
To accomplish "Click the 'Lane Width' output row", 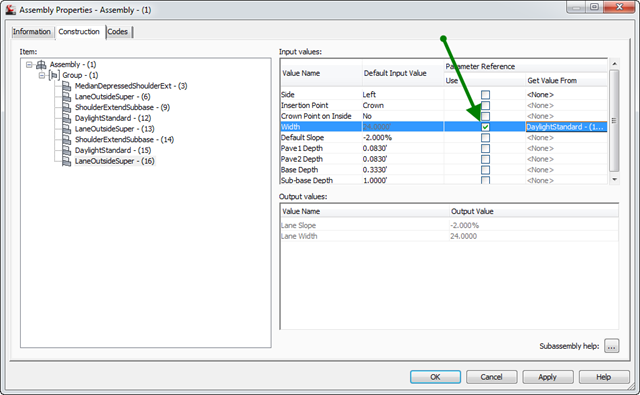I will [449, 236].
